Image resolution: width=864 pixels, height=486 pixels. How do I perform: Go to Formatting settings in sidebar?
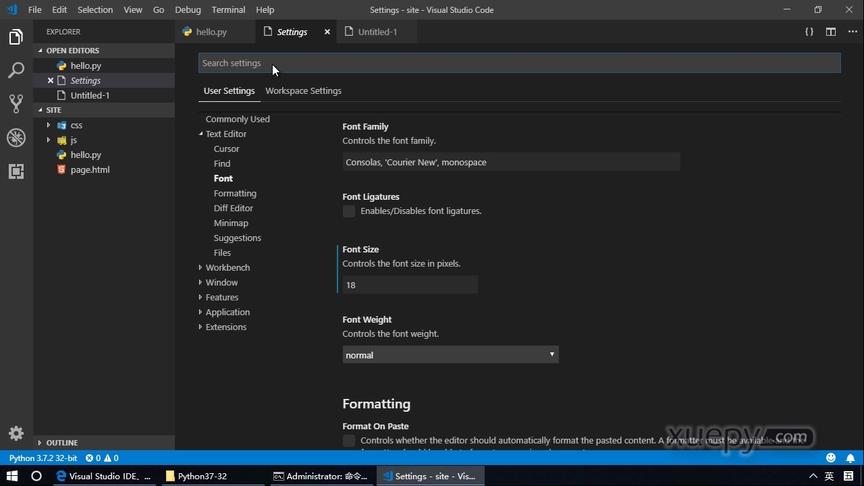(x=235, y=193)
